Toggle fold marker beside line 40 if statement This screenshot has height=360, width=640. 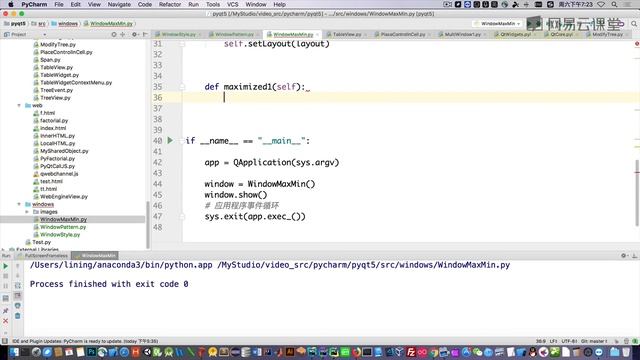pyautogui.click(x=182, y=141)
